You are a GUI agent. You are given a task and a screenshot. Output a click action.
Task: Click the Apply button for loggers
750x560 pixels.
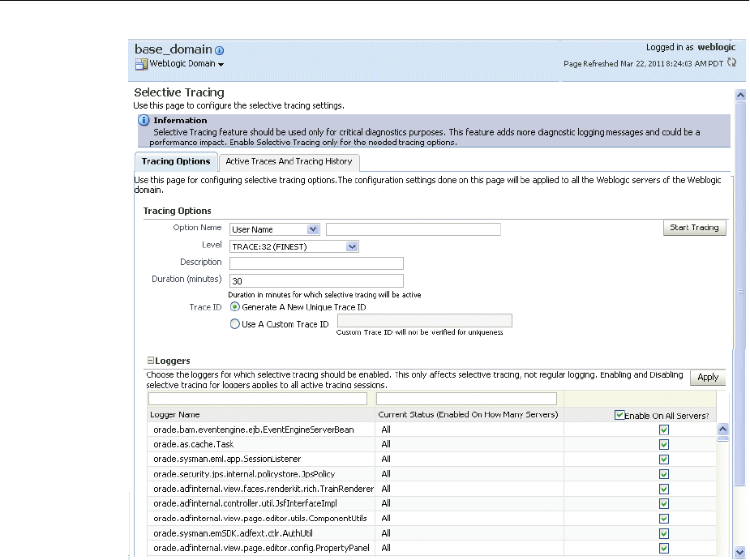[708, 378]
